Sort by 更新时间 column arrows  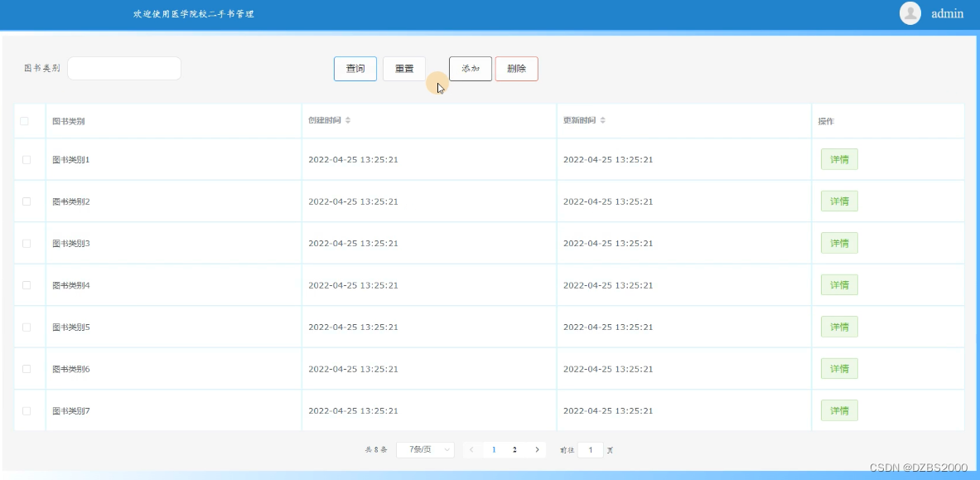(x=602, y=120)
